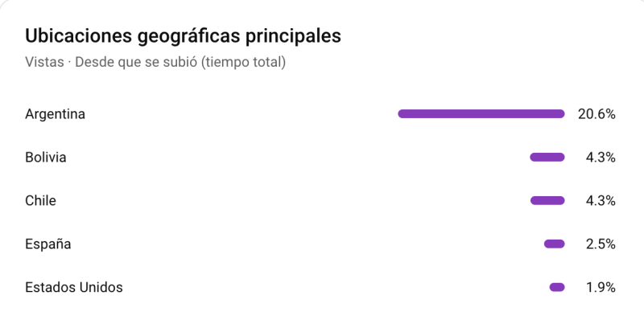The width and height of the screenshot is (644, 324).
Task: Click the purple Argentina progress bar
Action: tap(481, 114)
